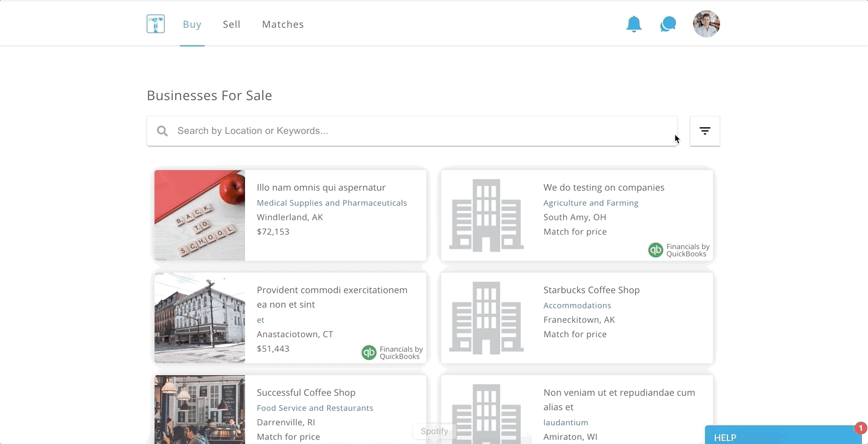Click the Businesses For Sale heading
868x444 pixels.
coord(209,95)
